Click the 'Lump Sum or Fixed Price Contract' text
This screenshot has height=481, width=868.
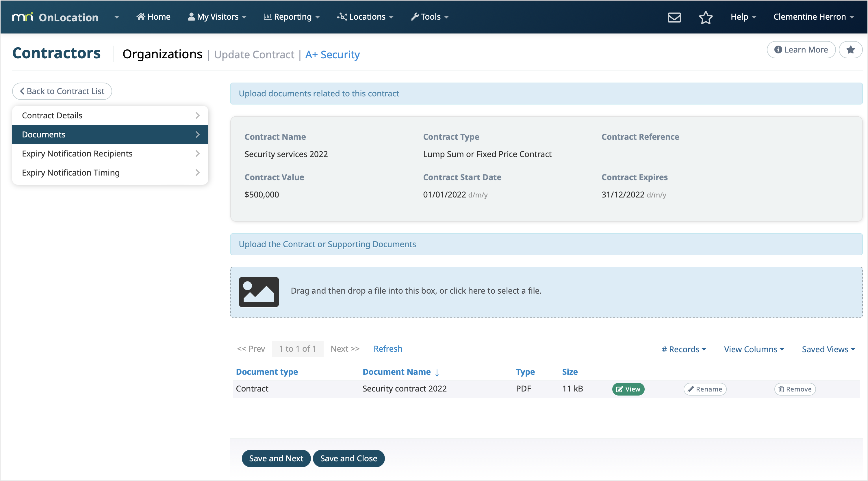click(487, 154)
